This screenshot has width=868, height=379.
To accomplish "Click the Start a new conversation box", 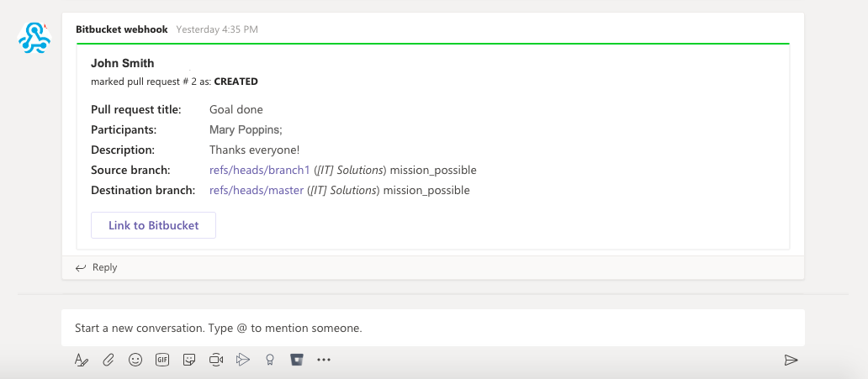I will 432,328.
